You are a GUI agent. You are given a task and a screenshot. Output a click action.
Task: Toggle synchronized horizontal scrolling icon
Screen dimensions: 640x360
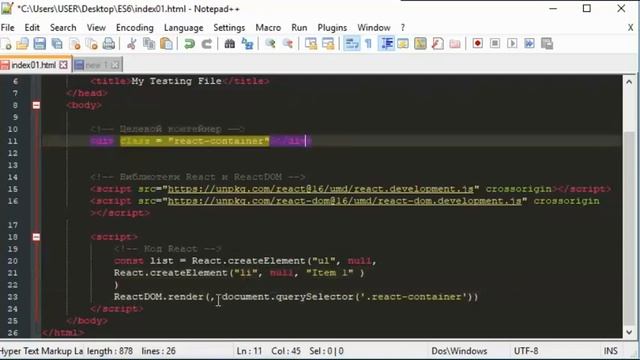(328, 44)
